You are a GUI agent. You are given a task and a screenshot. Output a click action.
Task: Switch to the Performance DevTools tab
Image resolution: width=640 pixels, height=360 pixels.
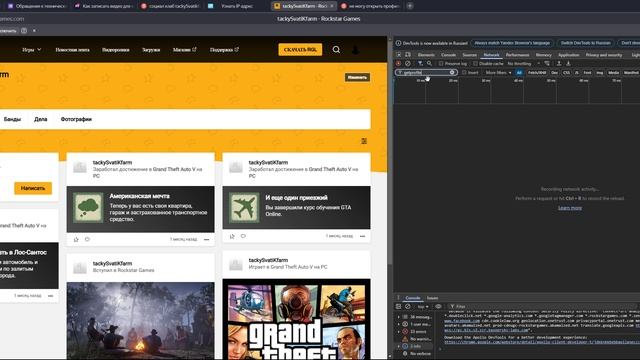point(517,55)
